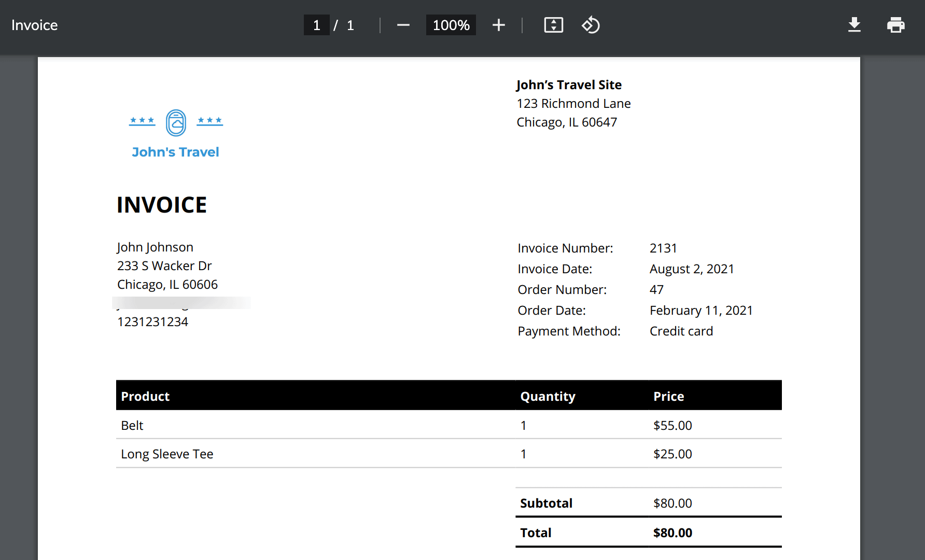Viewport: 925px width, 560px height.
Task: Click the Total amount $80.00
Action: coord(672,533)
